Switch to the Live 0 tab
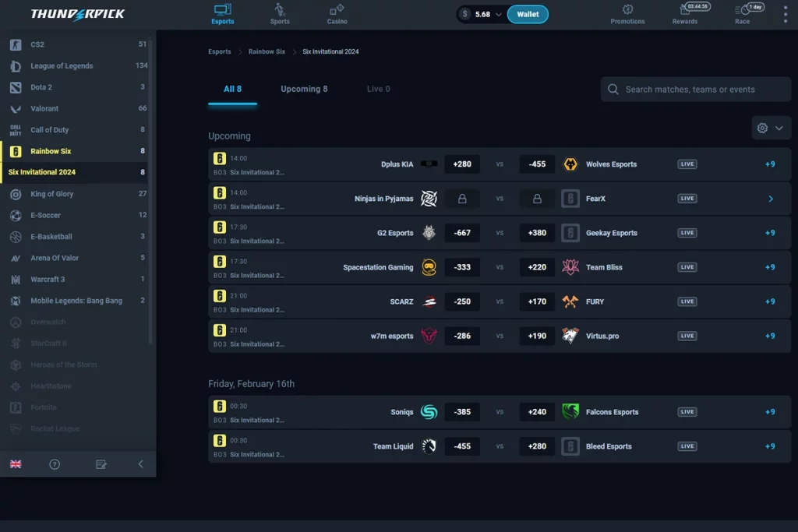Screen dimensions: 798x532 (378, 89)
